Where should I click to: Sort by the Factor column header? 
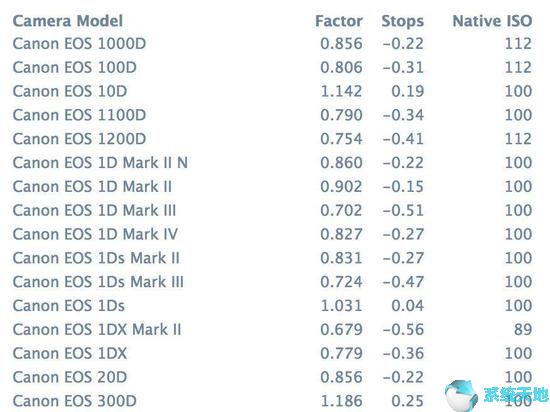click(339, 21)
